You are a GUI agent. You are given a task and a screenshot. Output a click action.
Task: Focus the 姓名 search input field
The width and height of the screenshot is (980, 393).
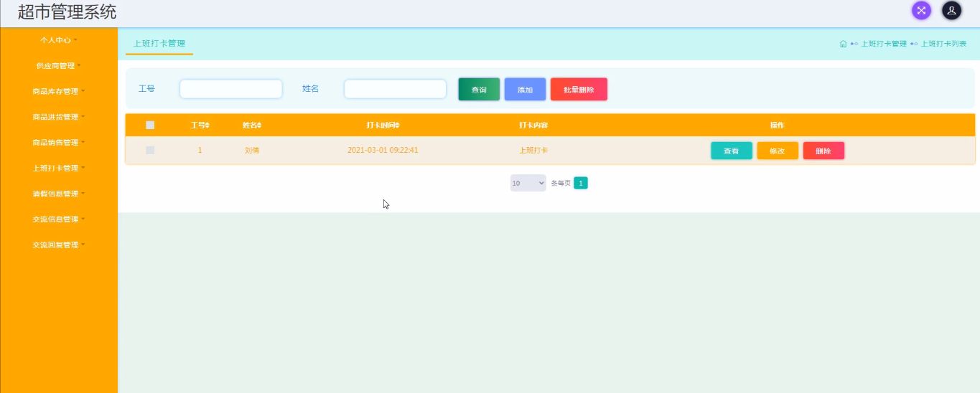pyautogui.click(x=395, y=89)
